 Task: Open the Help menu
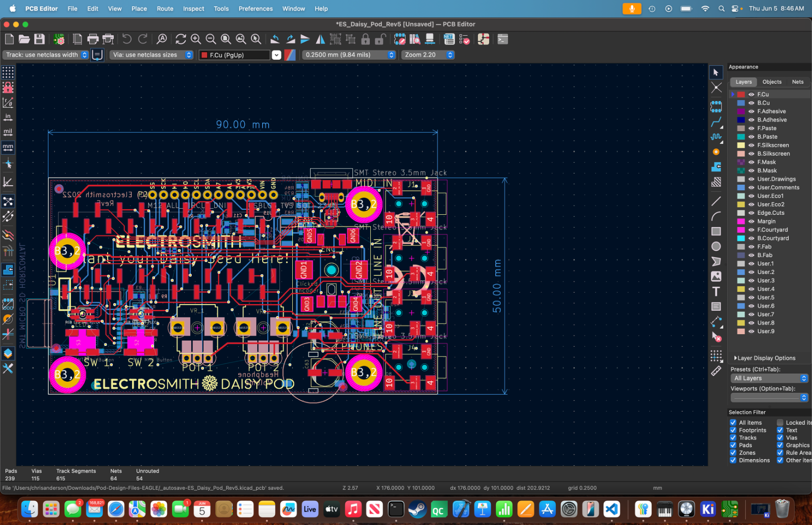coord(321,9)
